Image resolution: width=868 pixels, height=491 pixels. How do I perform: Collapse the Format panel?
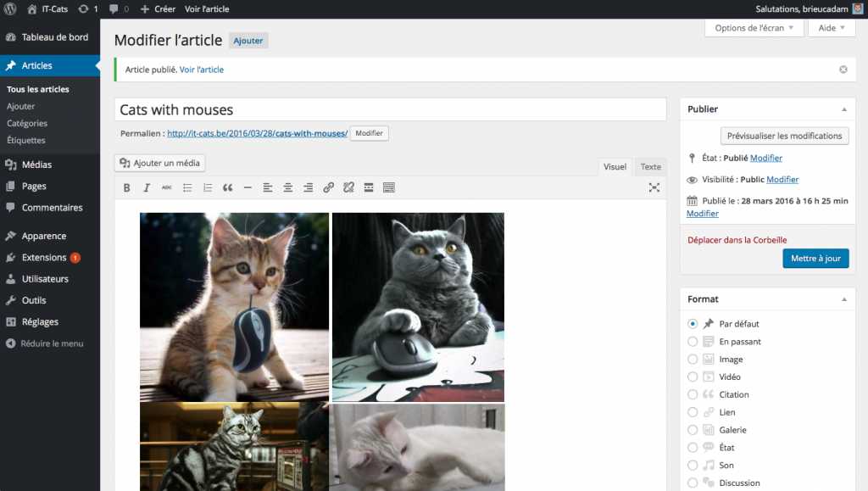click(844, 299)
